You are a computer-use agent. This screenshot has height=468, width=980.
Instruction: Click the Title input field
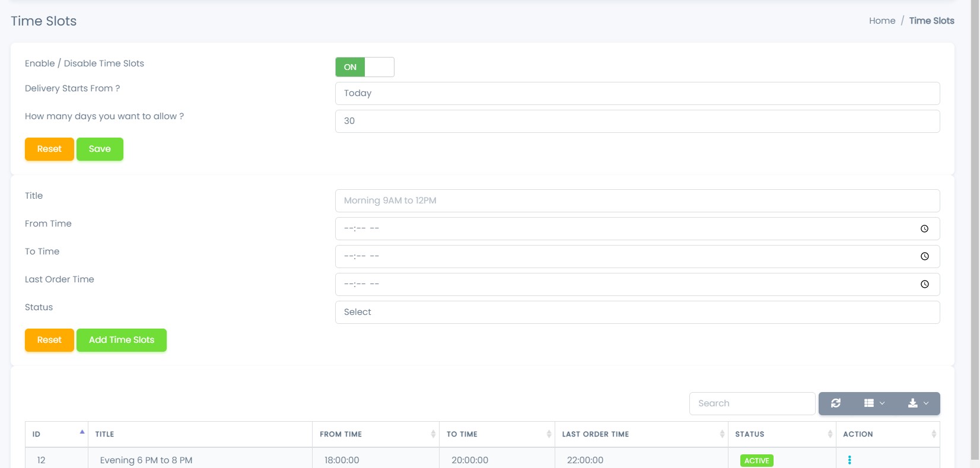pos(637,201)
